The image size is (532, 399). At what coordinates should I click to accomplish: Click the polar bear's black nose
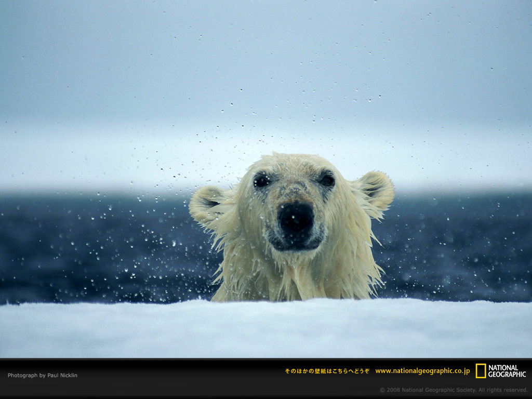296,218
